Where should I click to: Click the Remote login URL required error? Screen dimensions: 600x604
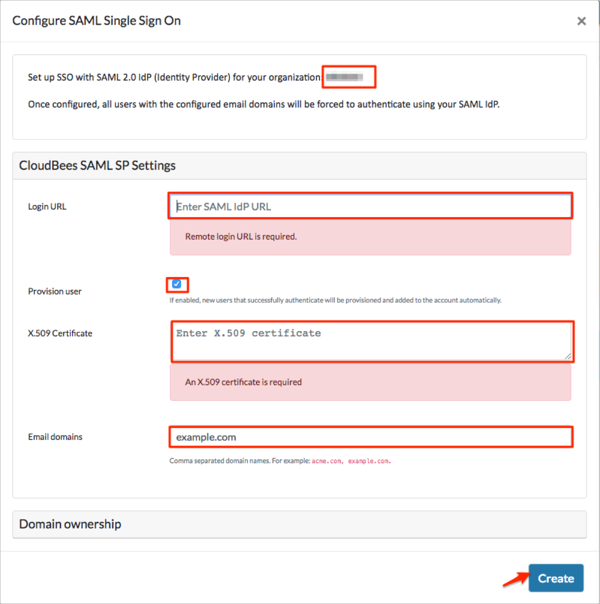point(241,237)
